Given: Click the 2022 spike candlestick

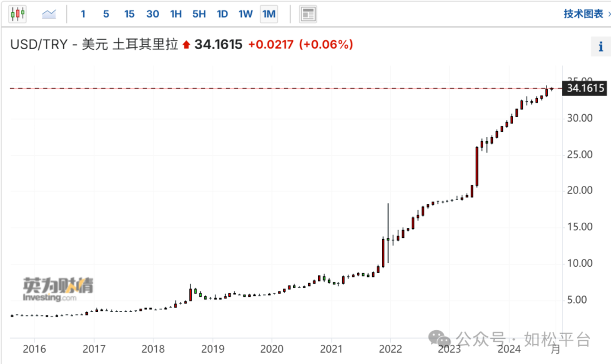Looking at the screenshot, I should pos(388,233).
